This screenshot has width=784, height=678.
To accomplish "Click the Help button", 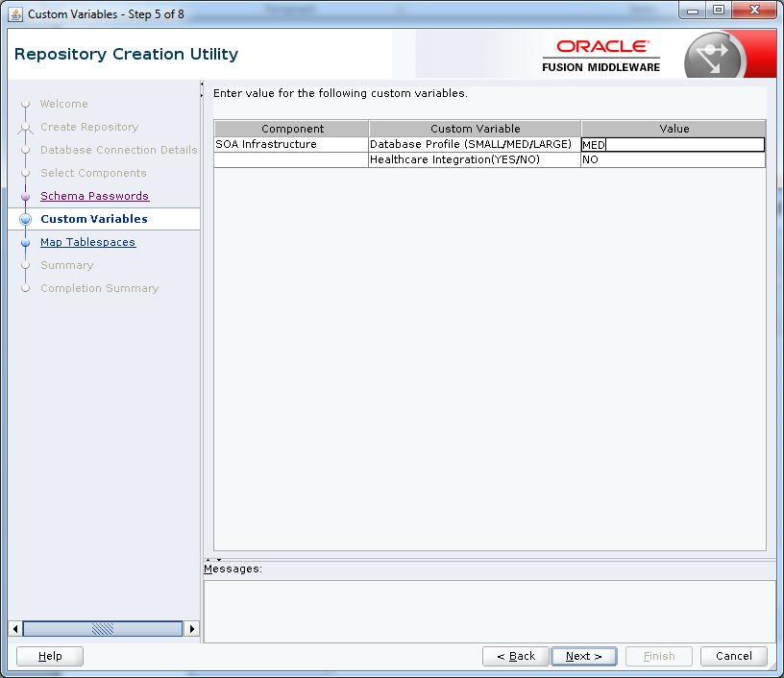I will 50,656.
